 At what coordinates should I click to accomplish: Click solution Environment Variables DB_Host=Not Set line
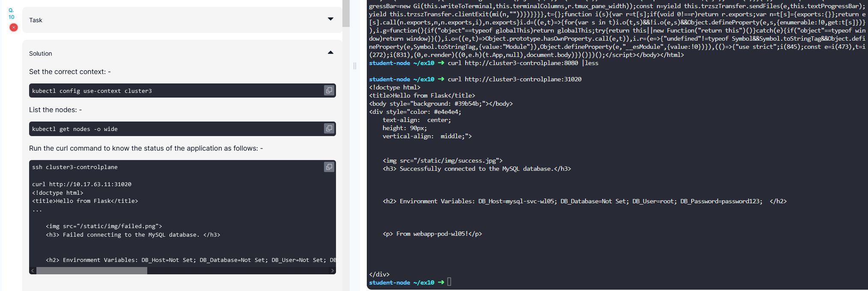191,260
